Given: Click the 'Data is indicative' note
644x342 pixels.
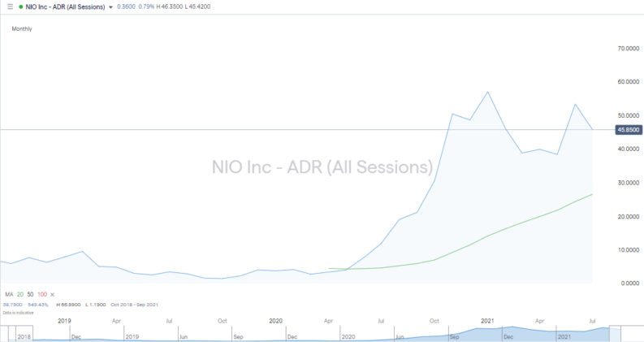Looking at the screenshot, I should tap(18, 313).
